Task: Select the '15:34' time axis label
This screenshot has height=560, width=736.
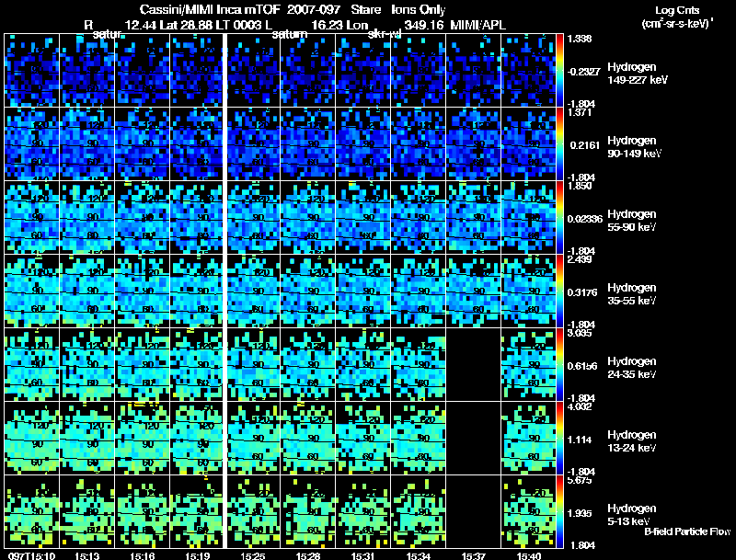Action: tap(419, 555)
